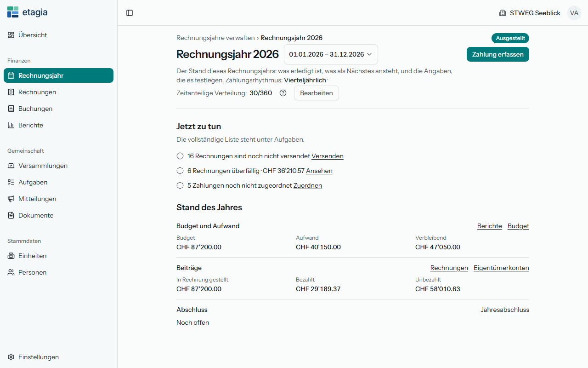
Task: Click the Ausgestellt status badge
Action: (x=510, y=38)
